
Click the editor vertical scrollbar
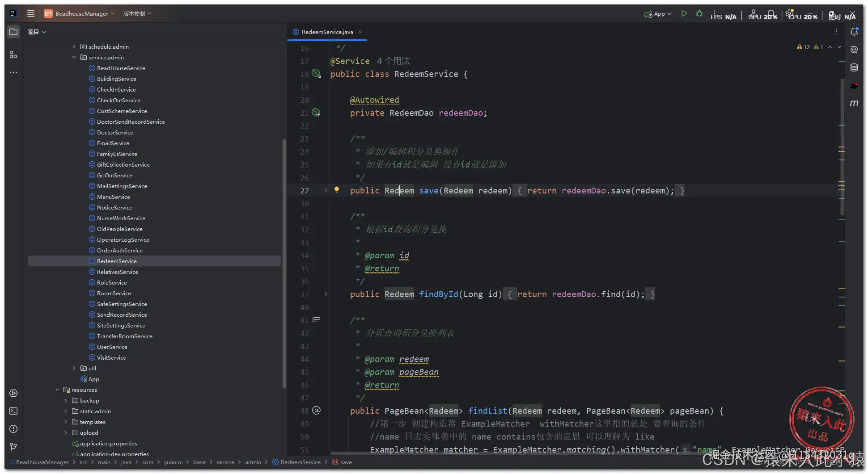click(842, 147)
